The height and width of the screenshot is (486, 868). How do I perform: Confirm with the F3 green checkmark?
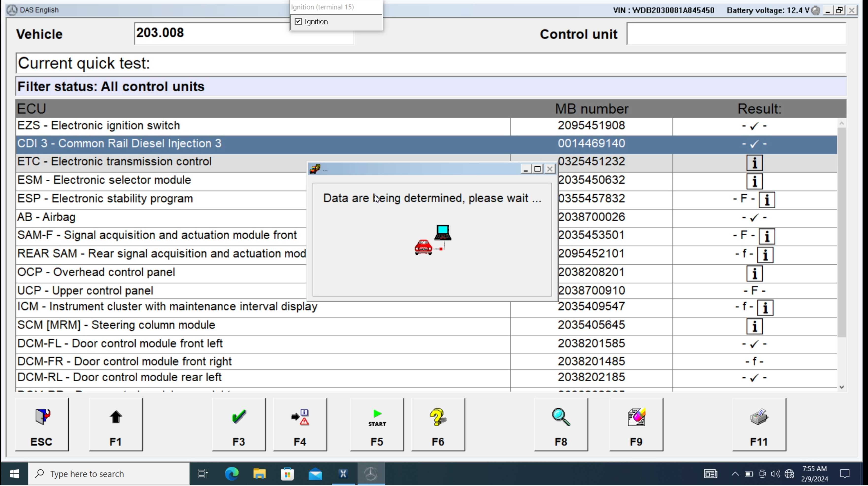click(239, 425)
